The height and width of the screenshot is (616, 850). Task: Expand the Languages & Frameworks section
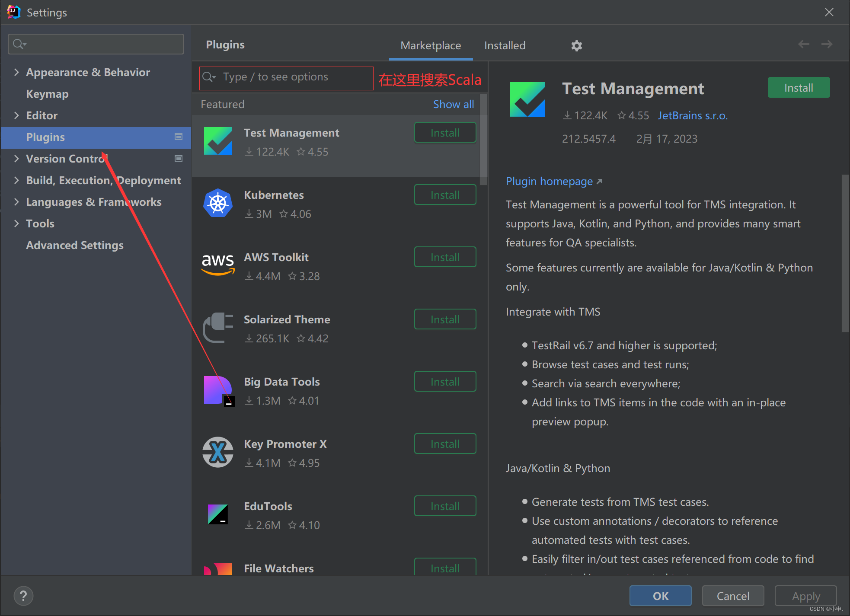(16, 202)
